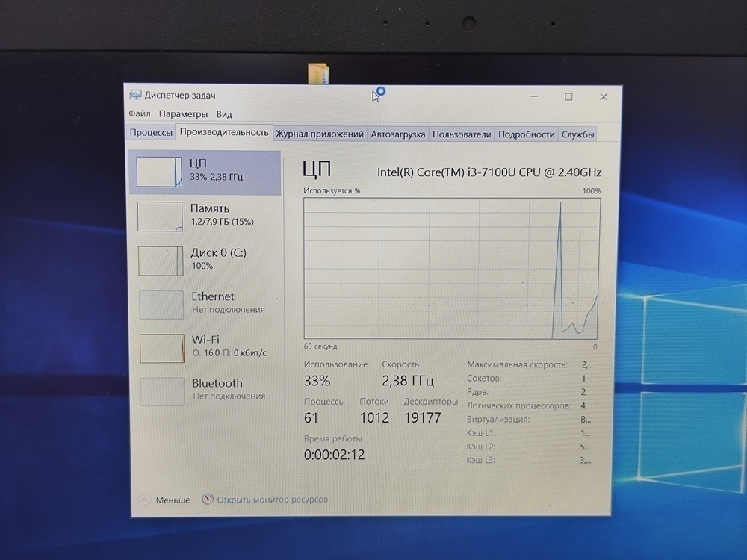Open the Вид menu
Image resolution: width=747 pixels, height=560 pixels.
click(224, 114)
